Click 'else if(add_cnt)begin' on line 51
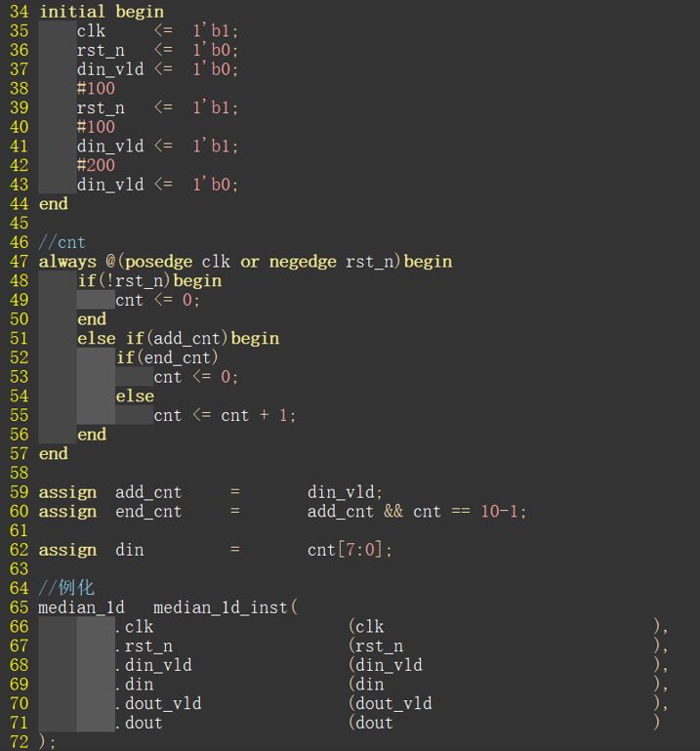The image size is (700, 751). coord(178,339)
